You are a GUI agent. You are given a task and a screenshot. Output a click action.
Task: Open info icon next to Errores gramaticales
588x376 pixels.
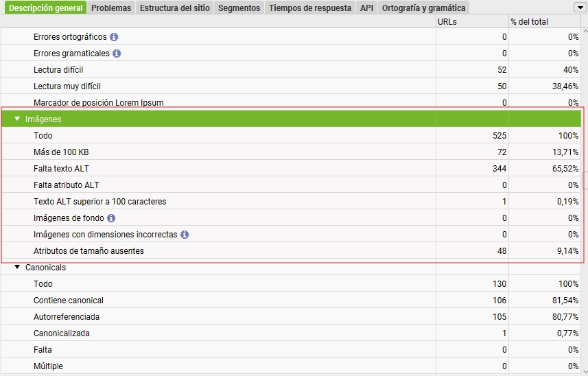click(117, 54)
